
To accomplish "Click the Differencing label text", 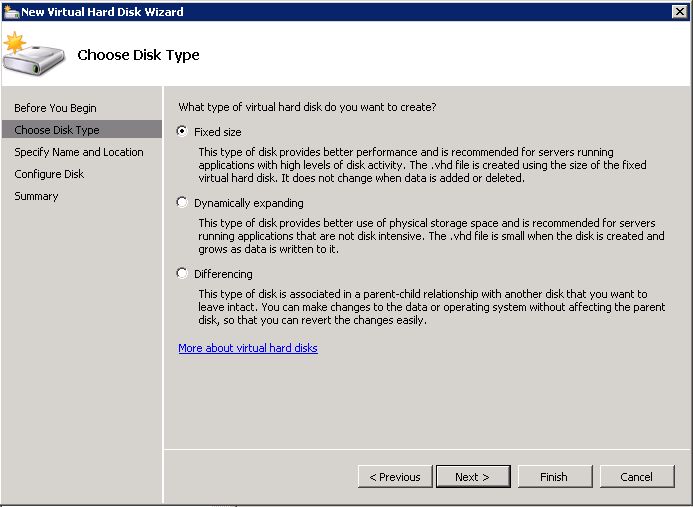I will (223, 274).
